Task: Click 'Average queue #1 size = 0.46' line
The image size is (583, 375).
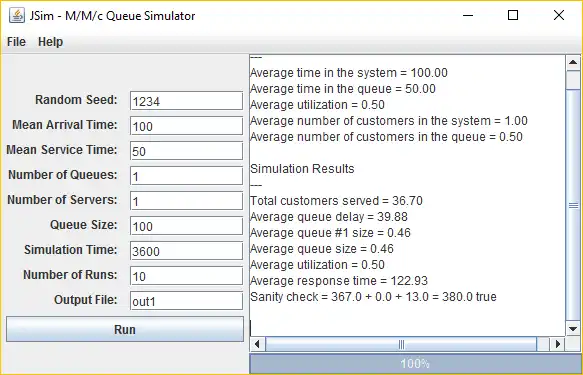Action: [331, 233]
